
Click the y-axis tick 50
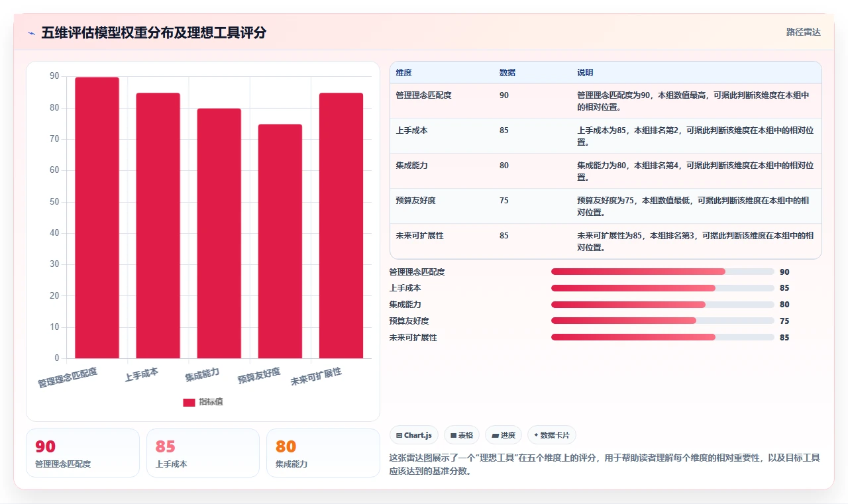(54, 202)
